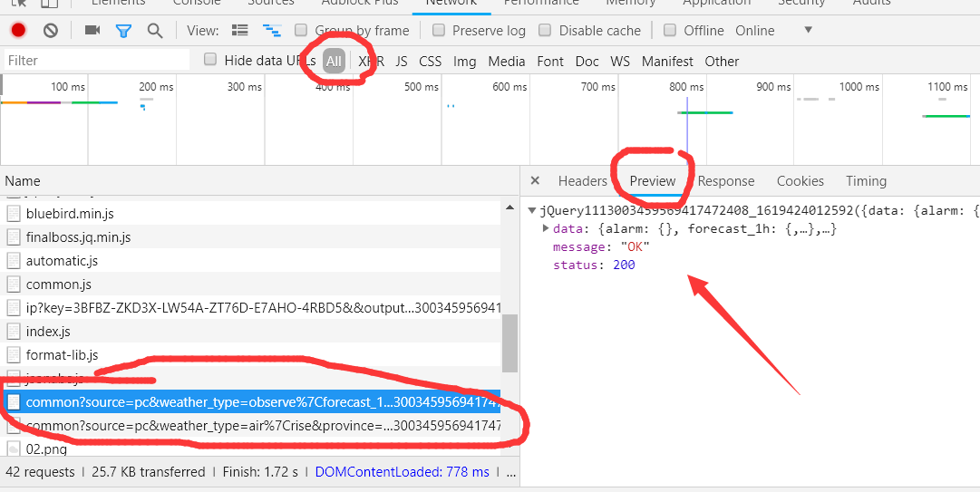Switch to large request rows view icon
Image resolution: width=980 pixels, height=492 pixels.
[x=239, y=30]
